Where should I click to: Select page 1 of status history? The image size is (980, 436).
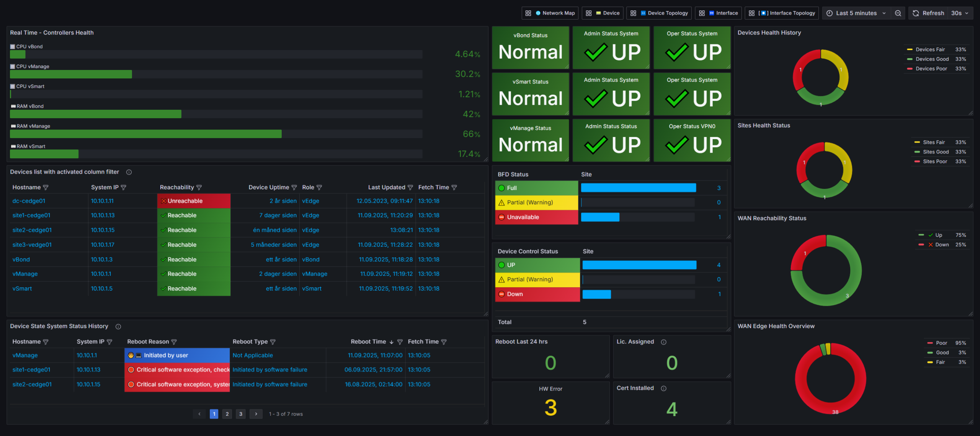(214, 414)
